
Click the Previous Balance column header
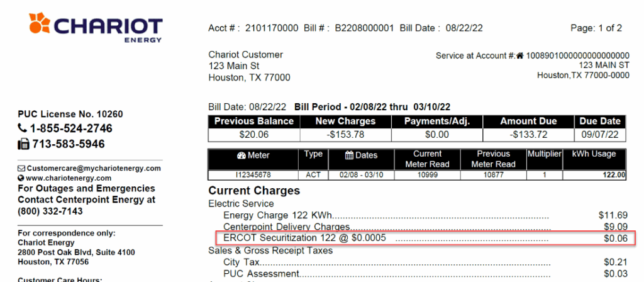254,121
